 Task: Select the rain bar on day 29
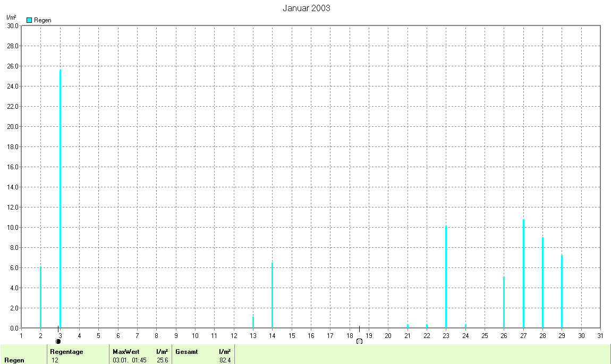562,291
